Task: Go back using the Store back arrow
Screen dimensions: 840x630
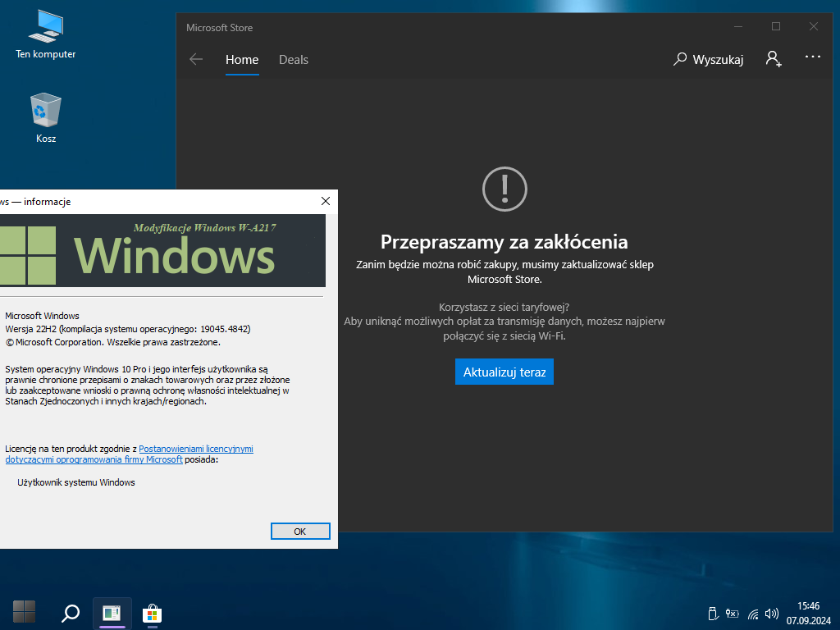Action: point(196,59)
